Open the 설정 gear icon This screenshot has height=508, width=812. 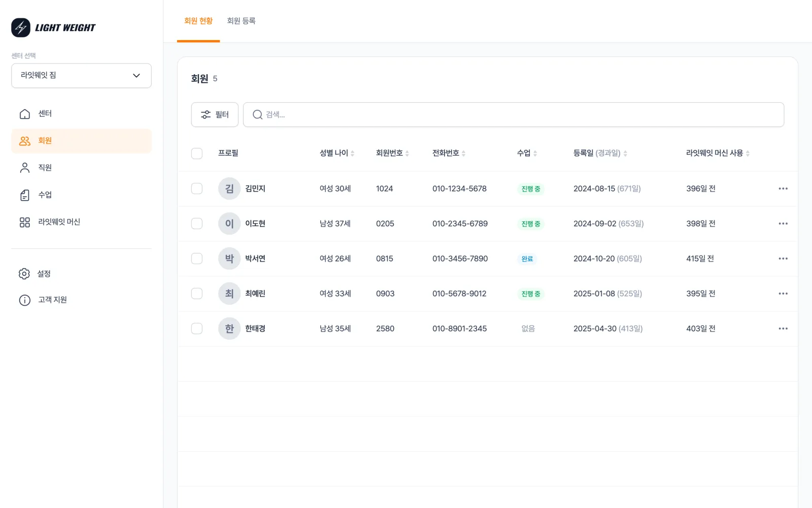coord(24,274)
